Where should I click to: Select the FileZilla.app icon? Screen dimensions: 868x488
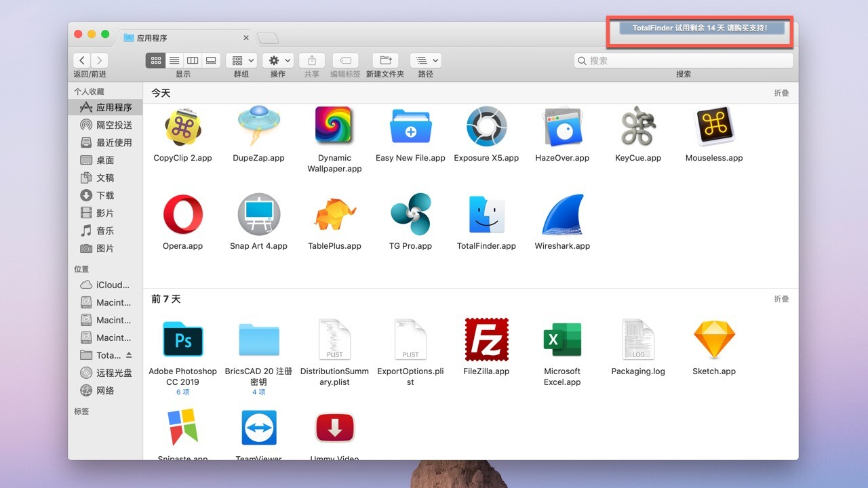click(486, 340)
